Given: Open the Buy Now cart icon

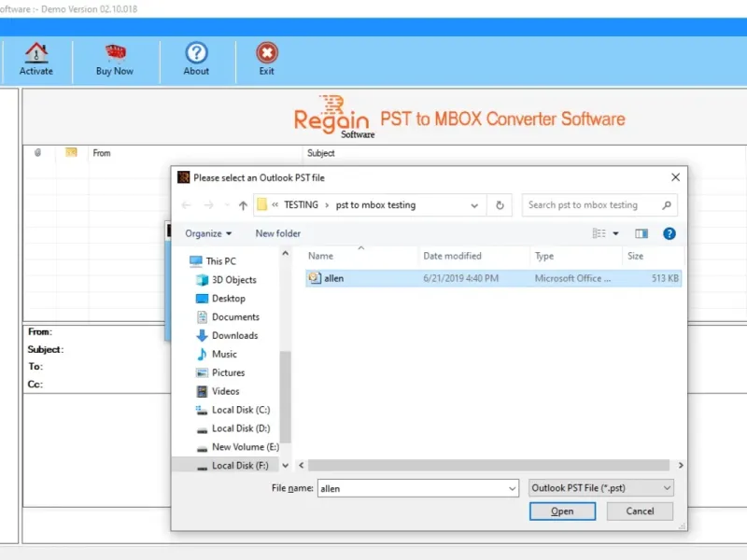Looking at the screenshot, I should [x=115, y=52].
